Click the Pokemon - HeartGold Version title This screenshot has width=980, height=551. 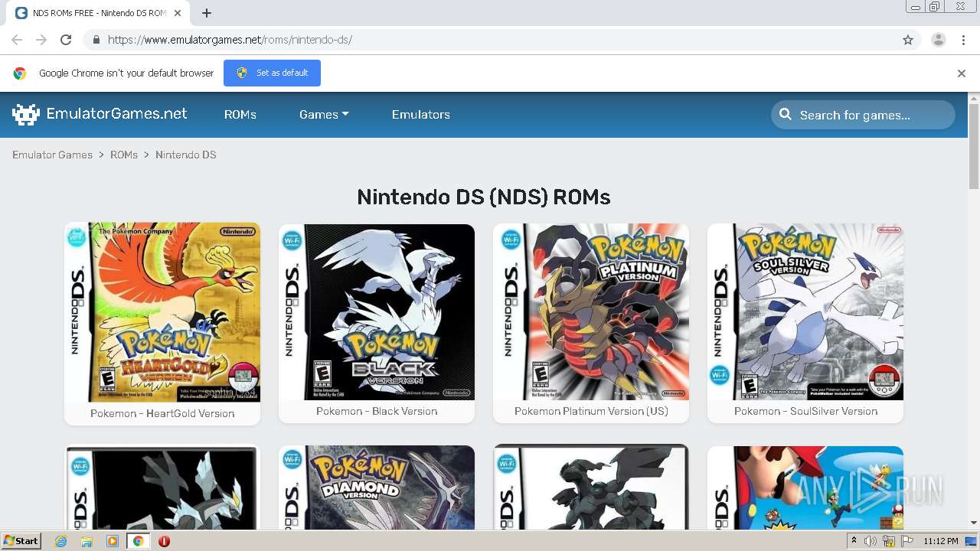[x=162, y=413]
